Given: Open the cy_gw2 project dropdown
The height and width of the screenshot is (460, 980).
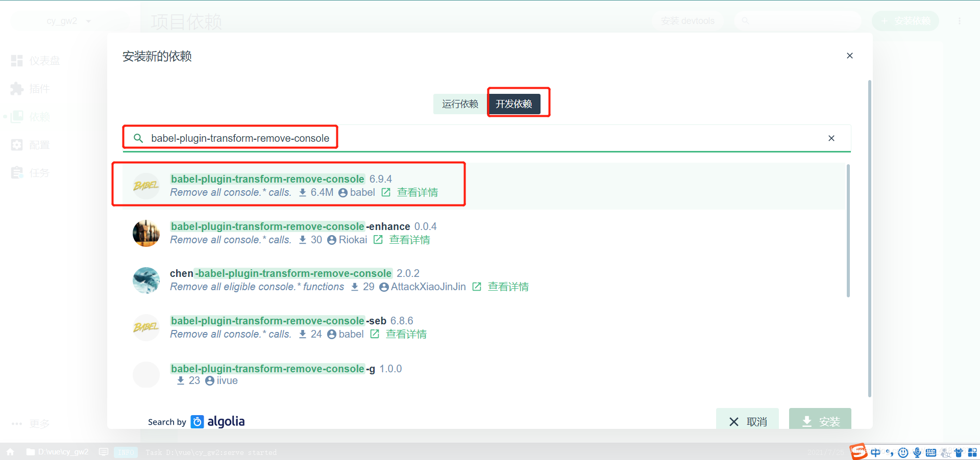Looking at the screenshot, I should [69, 21].
